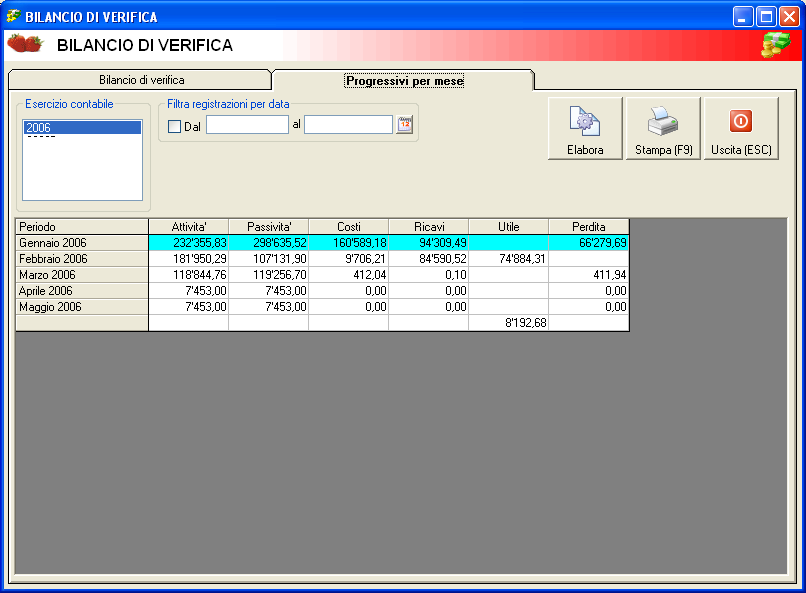
Task: Select 2006 in the Esercizio contabile list
Action: [82, 127]
